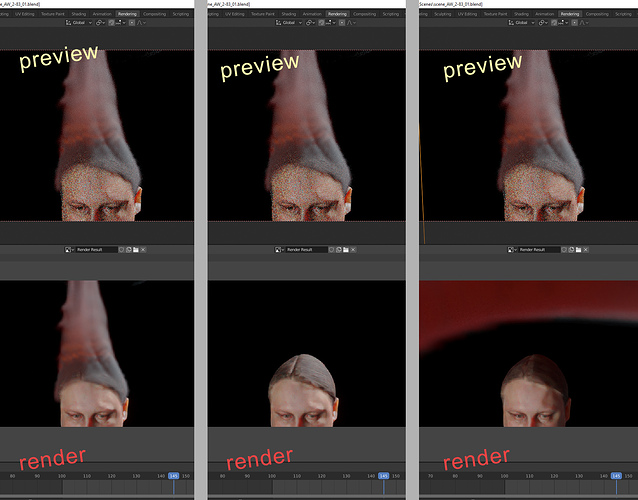Toggle snap magnet in left panel

111,23
